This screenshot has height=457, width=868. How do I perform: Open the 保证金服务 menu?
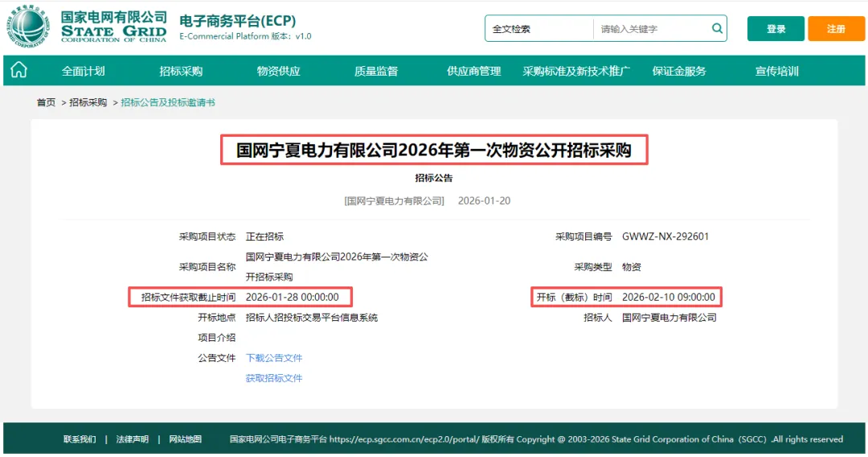coord(679,71)
